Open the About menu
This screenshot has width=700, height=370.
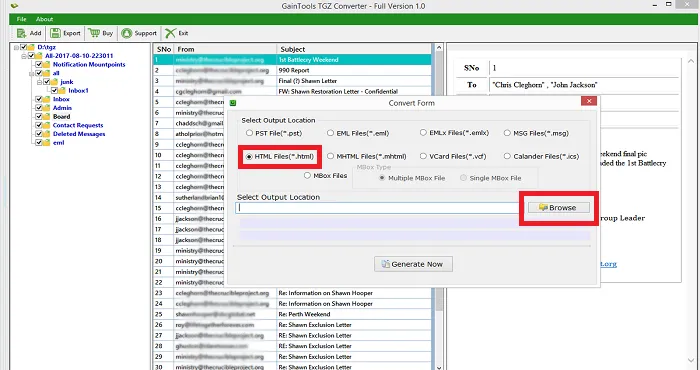pos(44,19)
